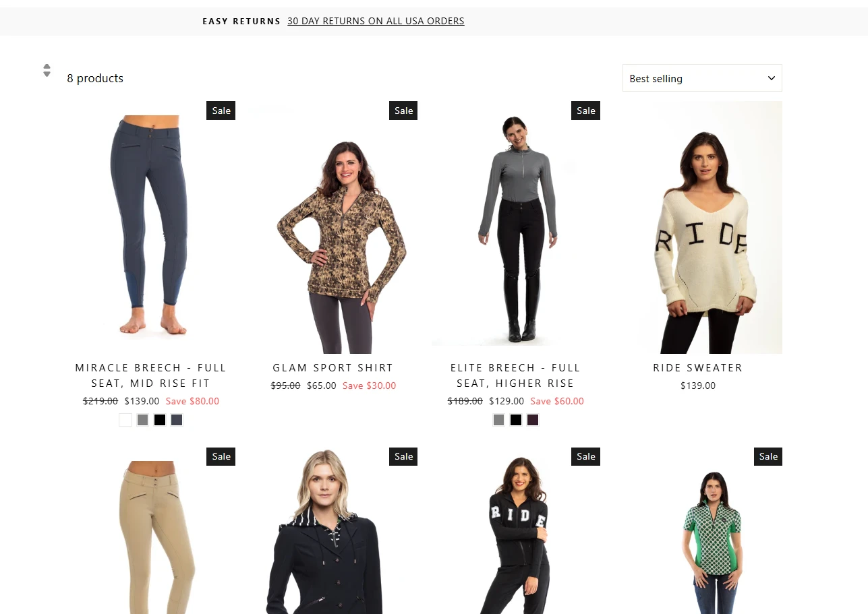Click the down arrow of the sort stepper
Screen dimensions: 868x614
(47, 74)
